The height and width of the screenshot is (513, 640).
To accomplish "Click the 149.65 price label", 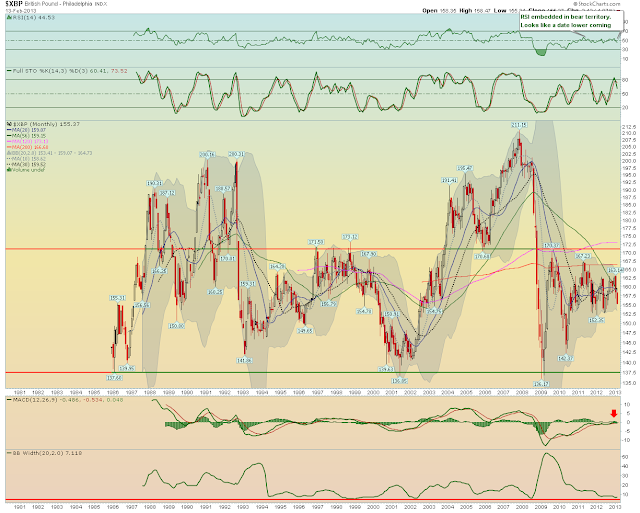I will point(305,331).
